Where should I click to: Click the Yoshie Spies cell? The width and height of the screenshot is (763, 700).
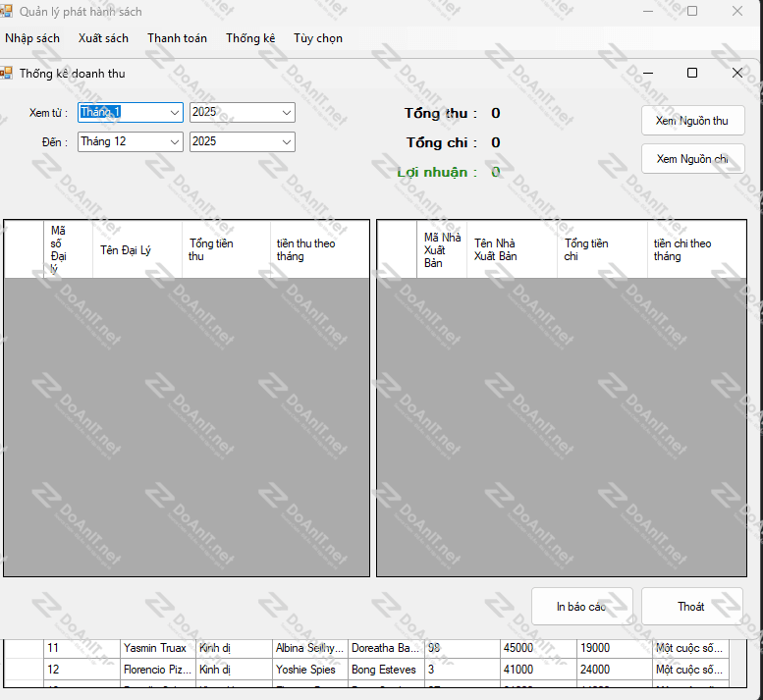point(310,670)
